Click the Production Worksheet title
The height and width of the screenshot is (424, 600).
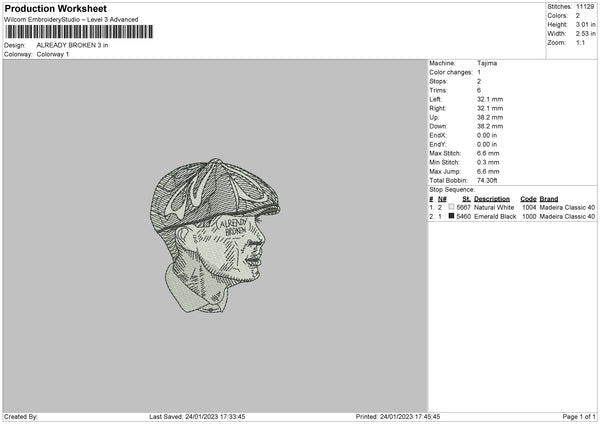pyautogui.click(x=55, y=8)
